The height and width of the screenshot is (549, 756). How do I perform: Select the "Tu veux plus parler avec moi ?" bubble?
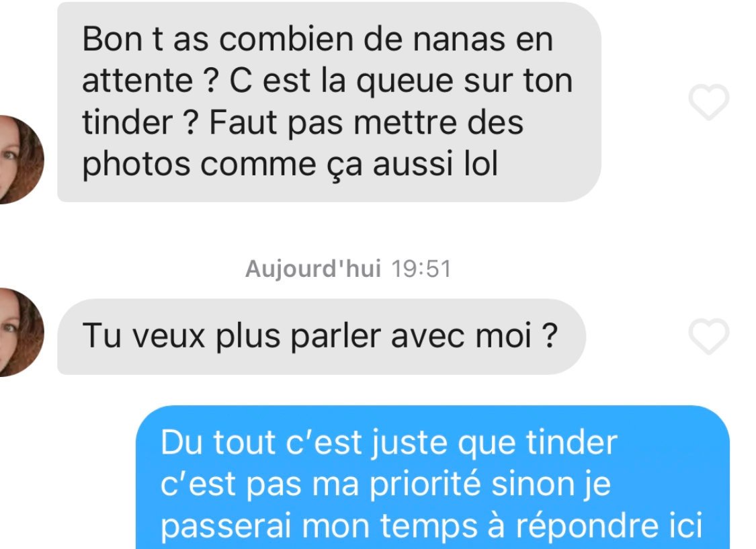pos(321,337)
